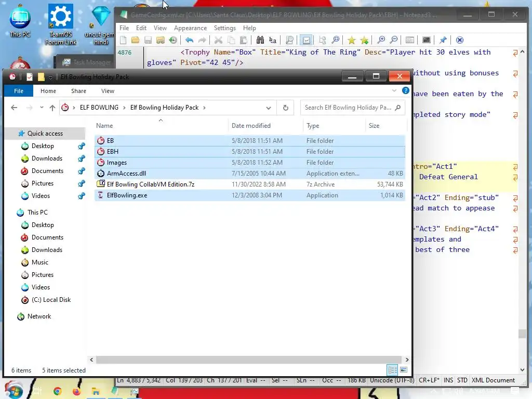Click the yellow Favorites star icon
This screenshot has height=399, width=532.
click(352, 40)
